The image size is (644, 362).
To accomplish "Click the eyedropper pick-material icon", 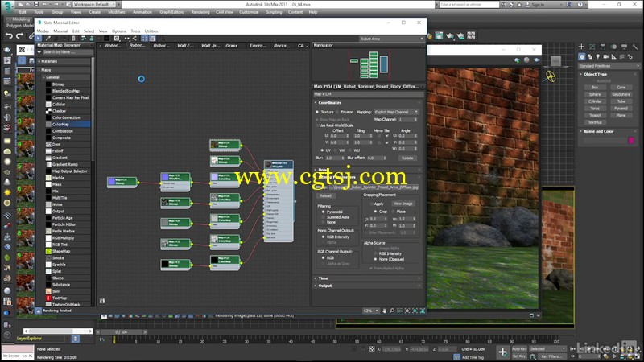I will (x=47, y=38).
